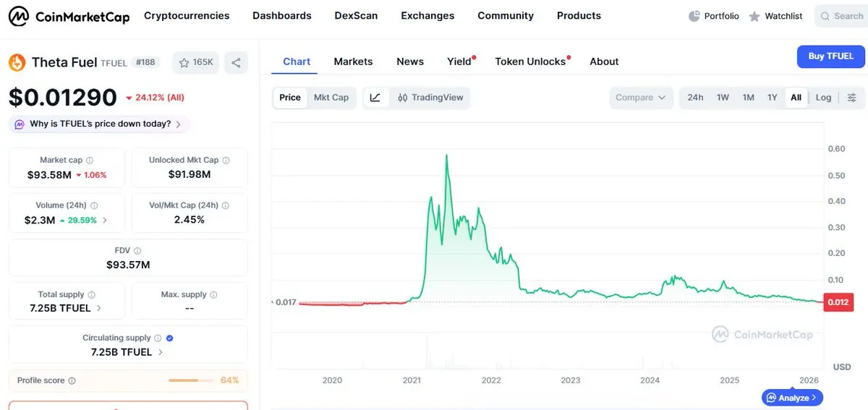Viewport: 868px width, 410px height.
Task: Click the Profile score info icon
Action: pyautogui.click(x=72, y=381)
